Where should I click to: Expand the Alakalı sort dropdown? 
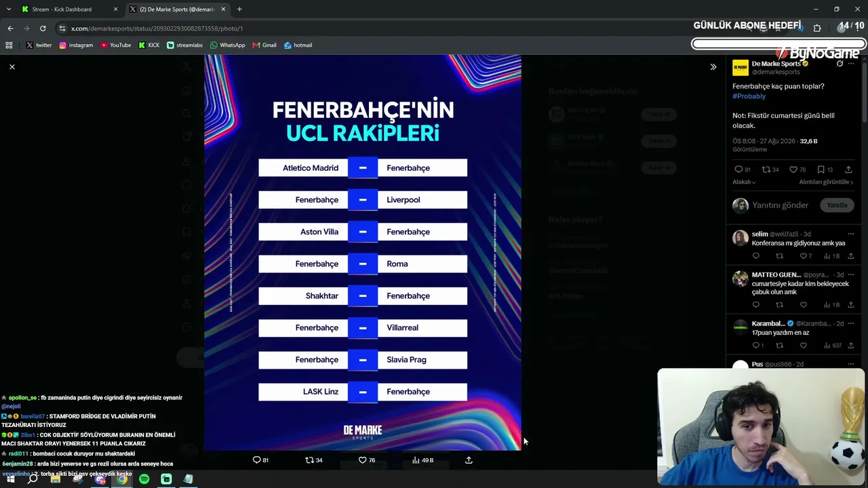pos(744,182)
